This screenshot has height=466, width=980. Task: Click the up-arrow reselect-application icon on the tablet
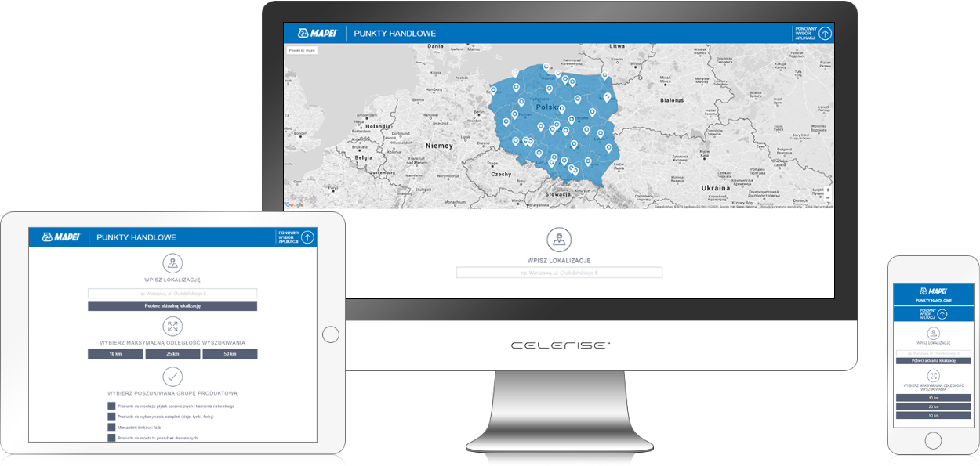(308, 237)
